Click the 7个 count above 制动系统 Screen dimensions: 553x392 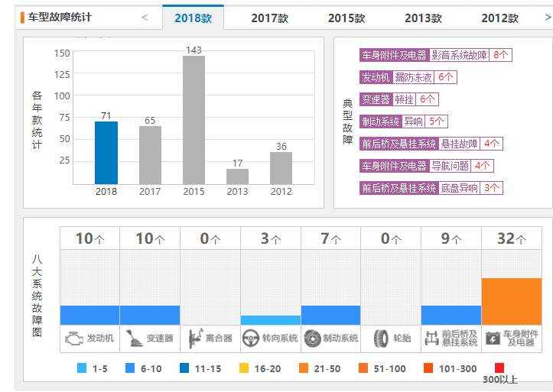(331, 239)
